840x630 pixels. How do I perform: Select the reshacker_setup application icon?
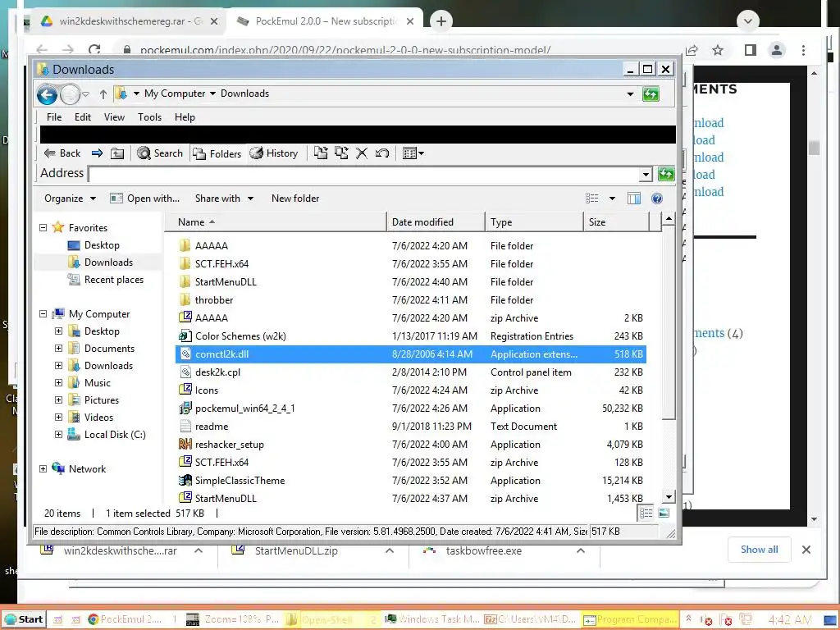(185, 444)
